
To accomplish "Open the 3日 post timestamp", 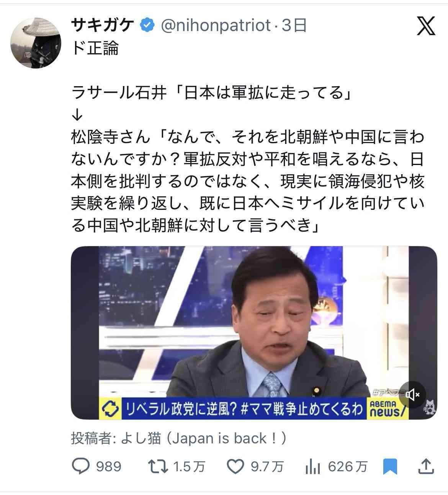I will pos(294,26).
